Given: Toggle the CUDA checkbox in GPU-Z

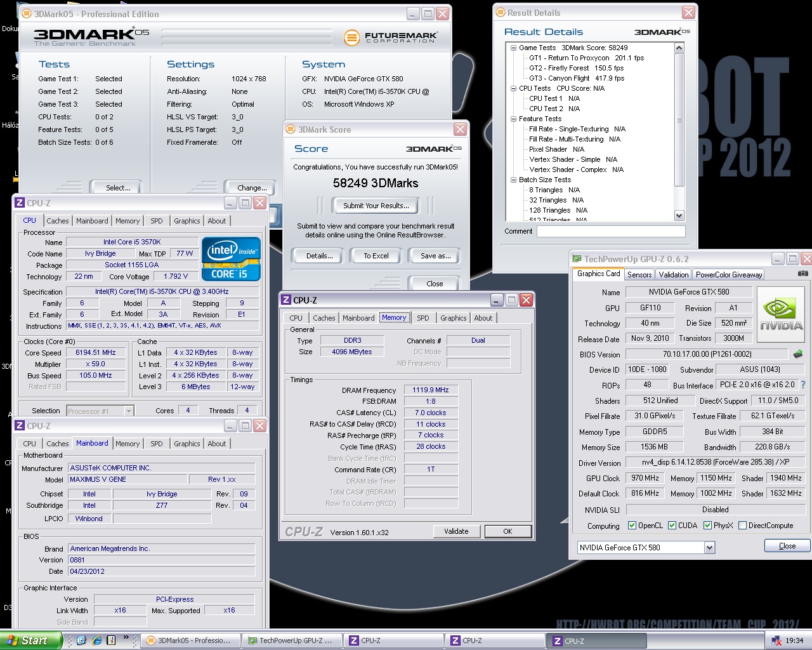Looking at the screenshot, I should point(672,526).
